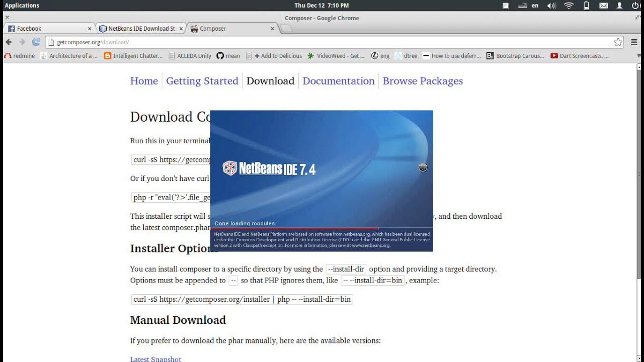Viewport: 644px width, 362px height.
Task: Click the 'Manual Download' heading
Action: pos(178,320)
